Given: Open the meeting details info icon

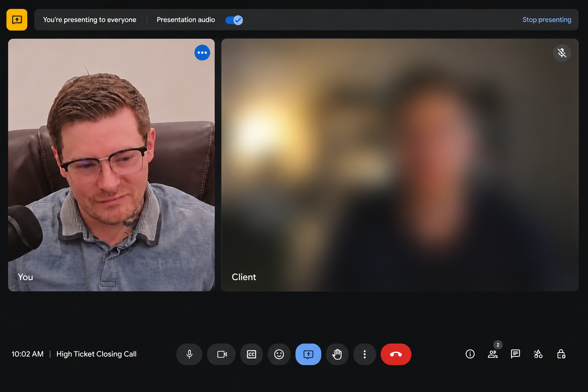Looking at the screenshot, I should click(x=470, y=354).
